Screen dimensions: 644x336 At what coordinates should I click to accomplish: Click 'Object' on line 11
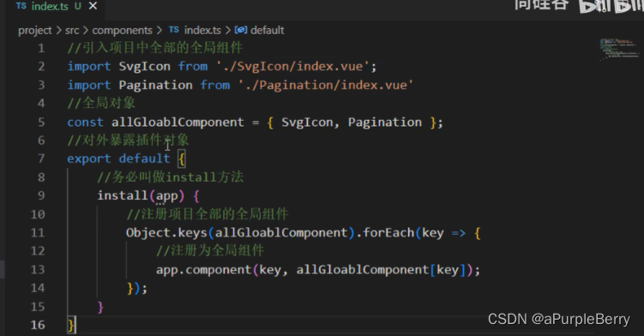(x=147, y=233)
